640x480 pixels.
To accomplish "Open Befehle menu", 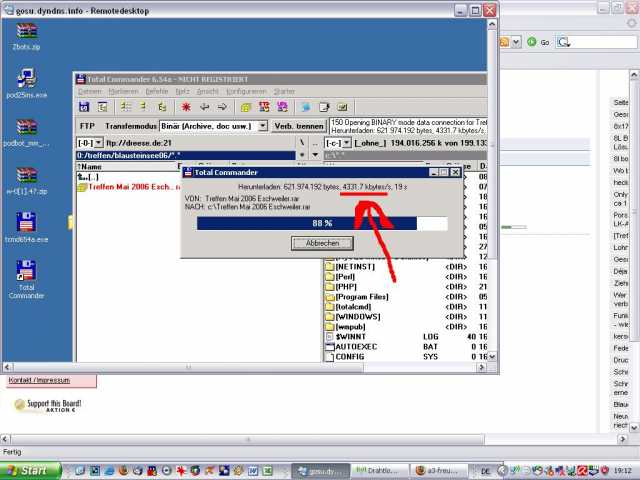I will 157,91.
